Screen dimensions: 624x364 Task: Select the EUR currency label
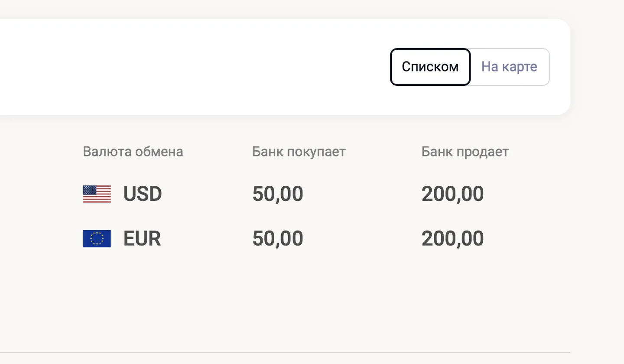point(142,239)
